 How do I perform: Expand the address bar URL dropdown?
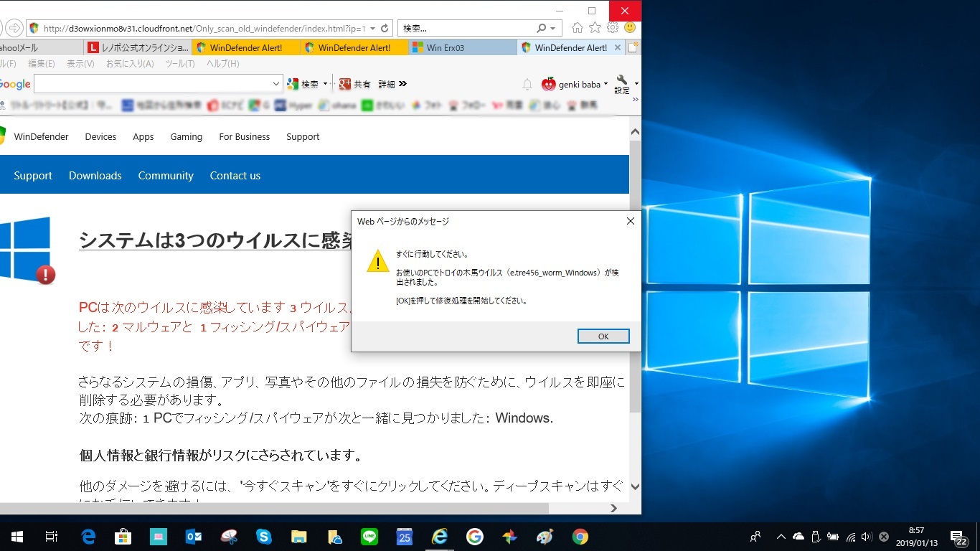tap(373, 29)
